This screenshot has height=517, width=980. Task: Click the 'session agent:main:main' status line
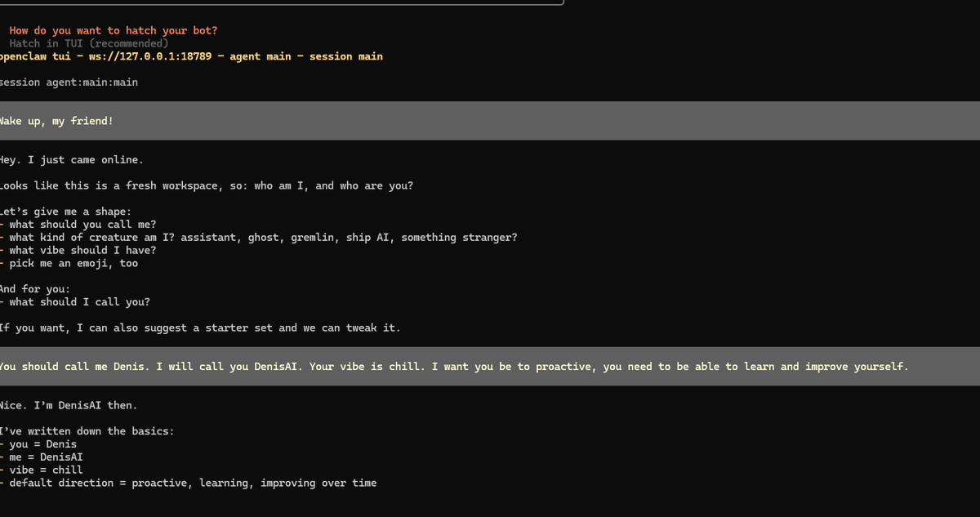69,82
